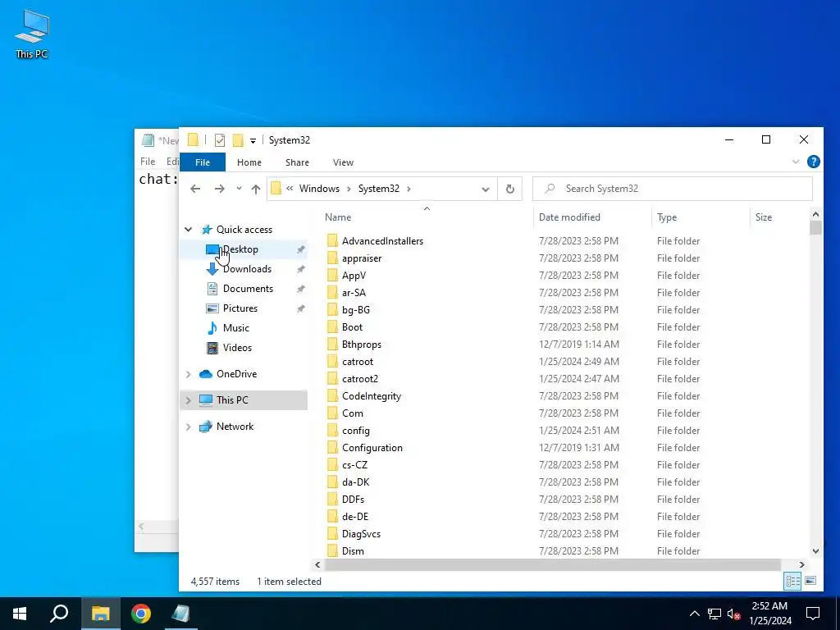The image size is (840, 630).
Task: Select the AppV folder icon
Action: coord(333,276)
